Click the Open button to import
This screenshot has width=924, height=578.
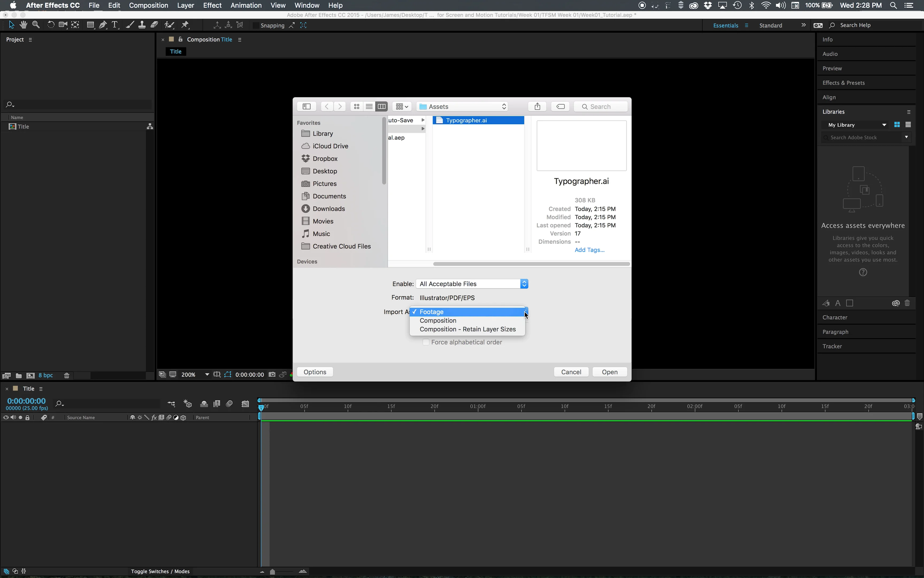tap(609, 372)
